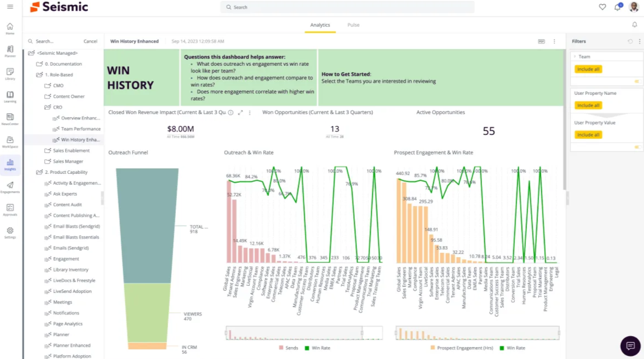Collapse the Seismic Managed folder
This screenshot has height=359, width=644.
tap(31, 53)
